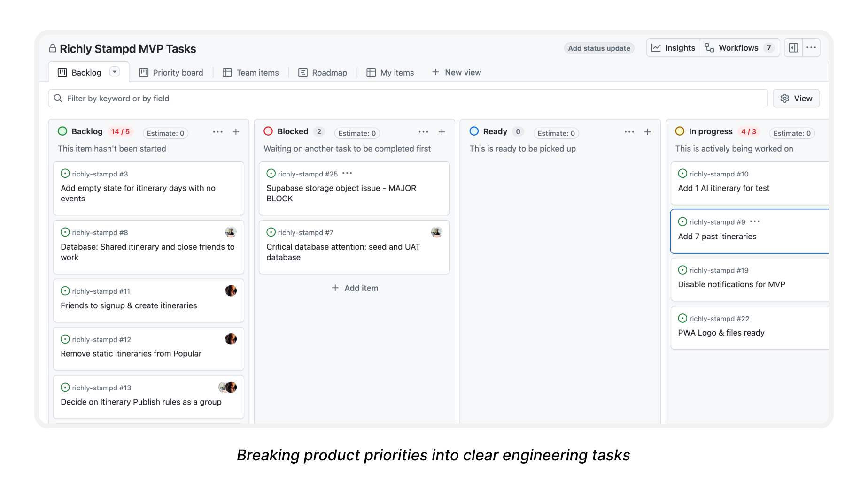Open the Backlog view options dropdown arrow
Screen dimensions: 868x481
115,72
